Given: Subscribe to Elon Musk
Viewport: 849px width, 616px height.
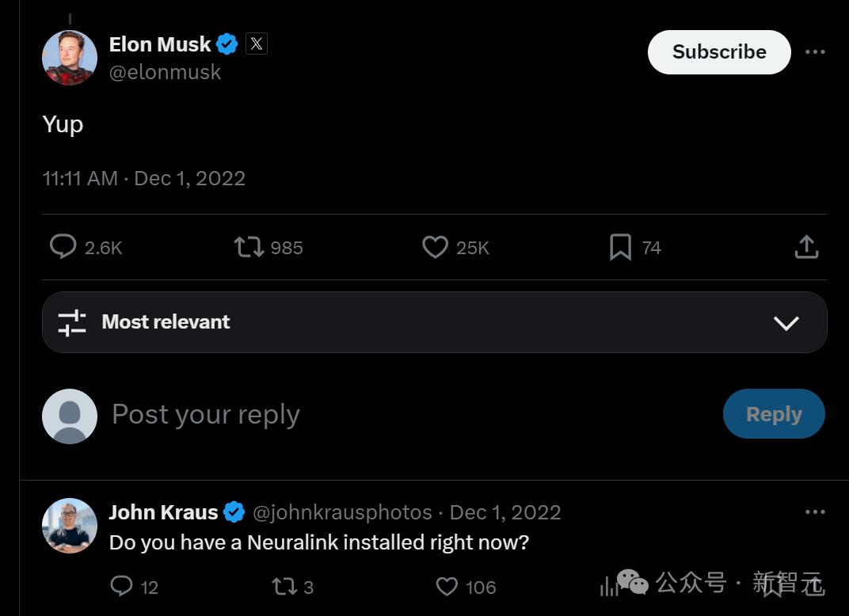Looking at the screenshot, I should click(719, 52).
